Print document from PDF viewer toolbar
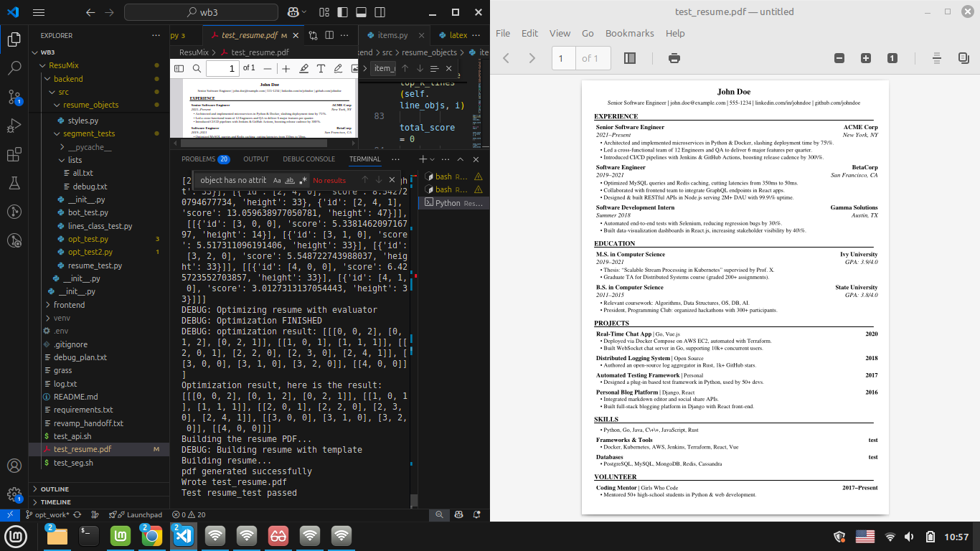 (x=674, y=58)
